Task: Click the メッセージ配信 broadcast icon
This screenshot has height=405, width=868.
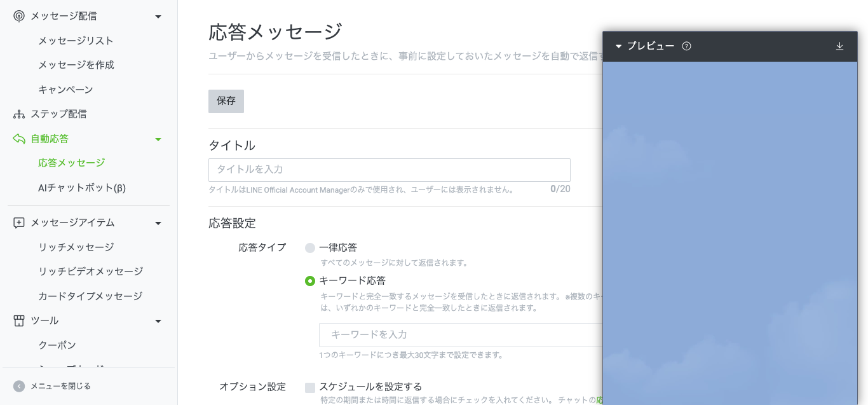Action: (x=19, y=17)
